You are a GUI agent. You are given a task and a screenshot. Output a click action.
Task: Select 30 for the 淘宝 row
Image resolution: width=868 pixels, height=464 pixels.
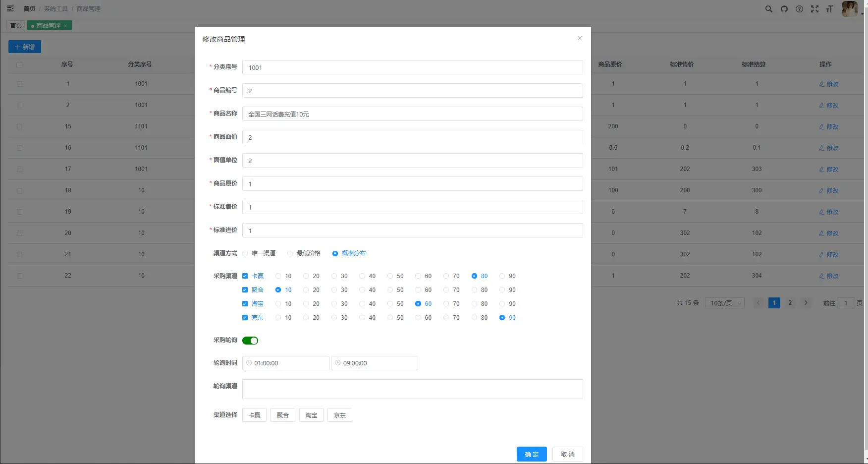(x=339, y=304)
